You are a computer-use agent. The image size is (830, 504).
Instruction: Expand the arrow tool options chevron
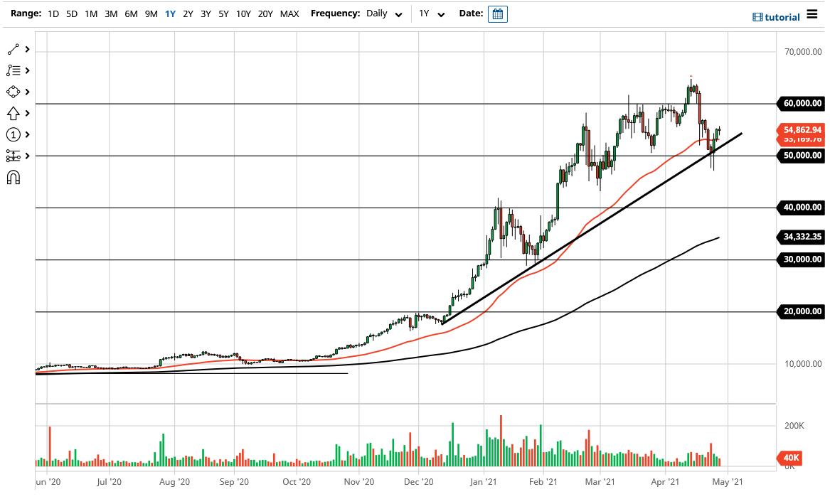27,113
